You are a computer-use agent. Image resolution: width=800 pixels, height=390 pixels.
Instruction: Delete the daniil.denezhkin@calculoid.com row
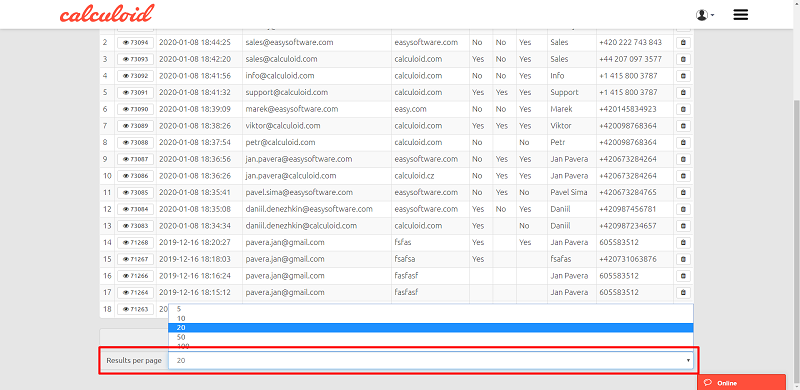[x=683, y=226]
